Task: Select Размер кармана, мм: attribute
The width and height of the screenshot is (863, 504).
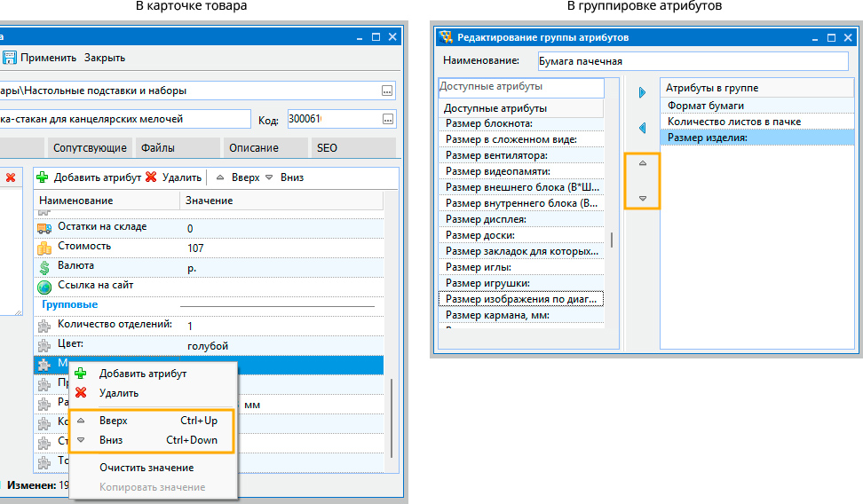Action: coord(521,315)
